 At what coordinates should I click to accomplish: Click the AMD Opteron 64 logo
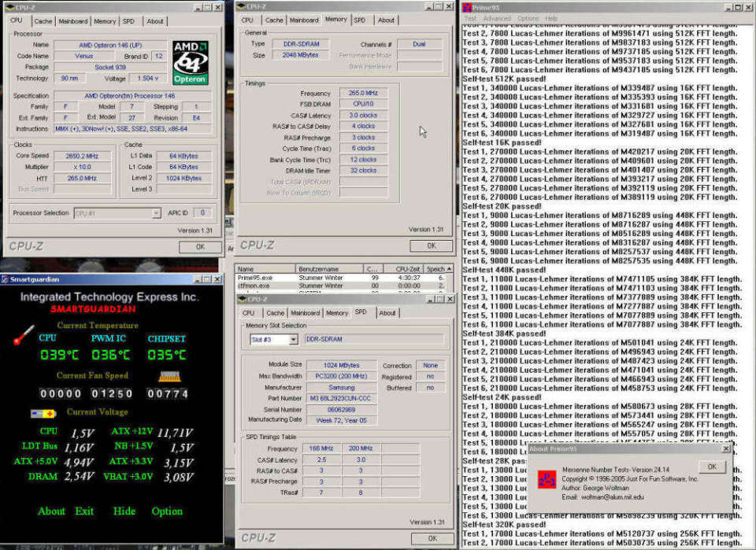tap(191, 63)
